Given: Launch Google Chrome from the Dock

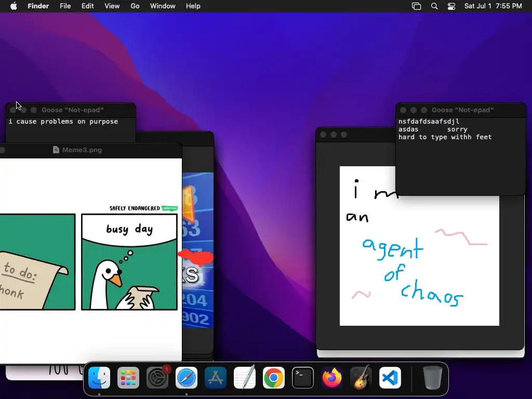Looking at the screenshot, I should (x=273, y=378).
